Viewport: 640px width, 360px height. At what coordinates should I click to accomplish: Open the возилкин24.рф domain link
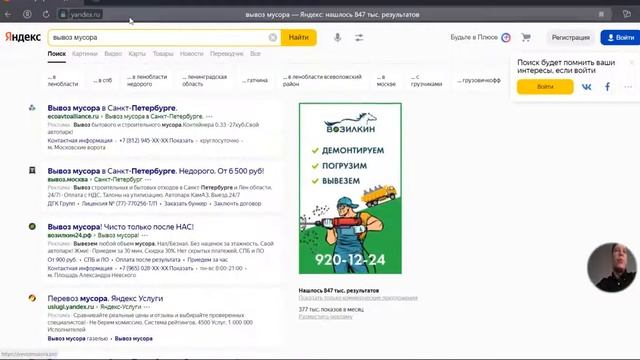pyautogui.click(x=69, y=236)
